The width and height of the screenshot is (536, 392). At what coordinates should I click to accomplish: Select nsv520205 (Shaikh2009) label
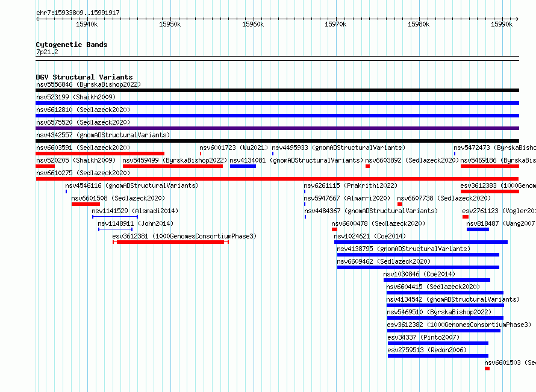(x=76, y=160)
